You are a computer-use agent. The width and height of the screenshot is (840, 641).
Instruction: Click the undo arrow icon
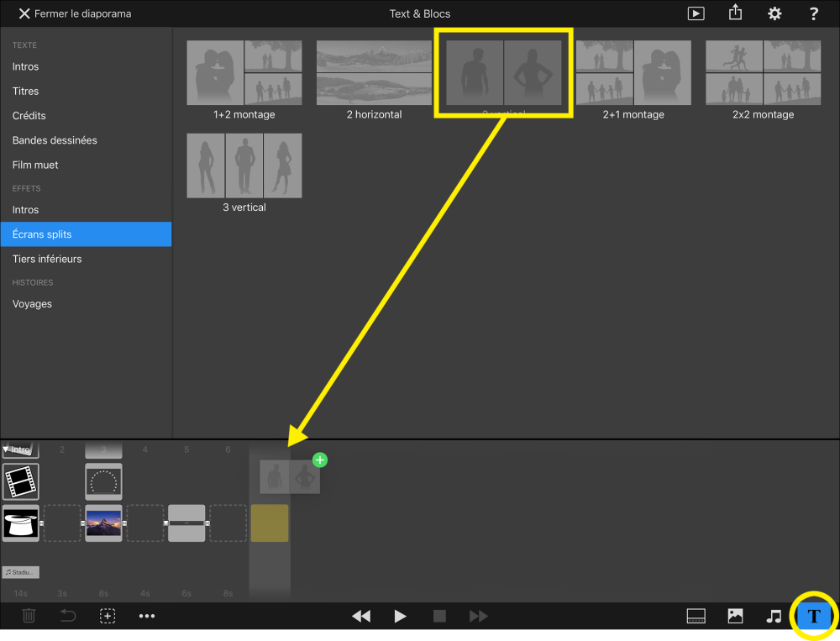68,616
